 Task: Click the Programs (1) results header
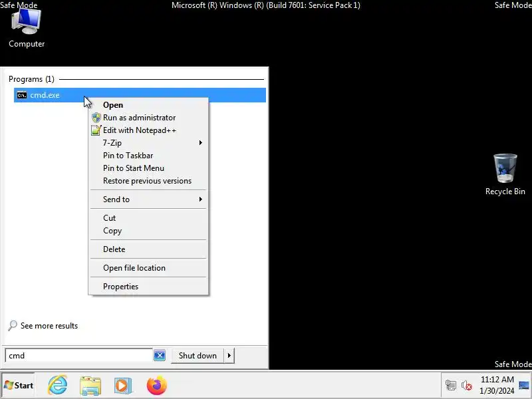click(31, 79)
